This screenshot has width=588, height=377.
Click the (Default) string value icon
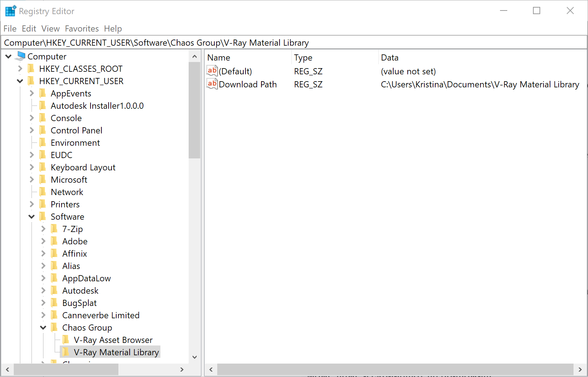pyautogui.click(x=212, y=71)
